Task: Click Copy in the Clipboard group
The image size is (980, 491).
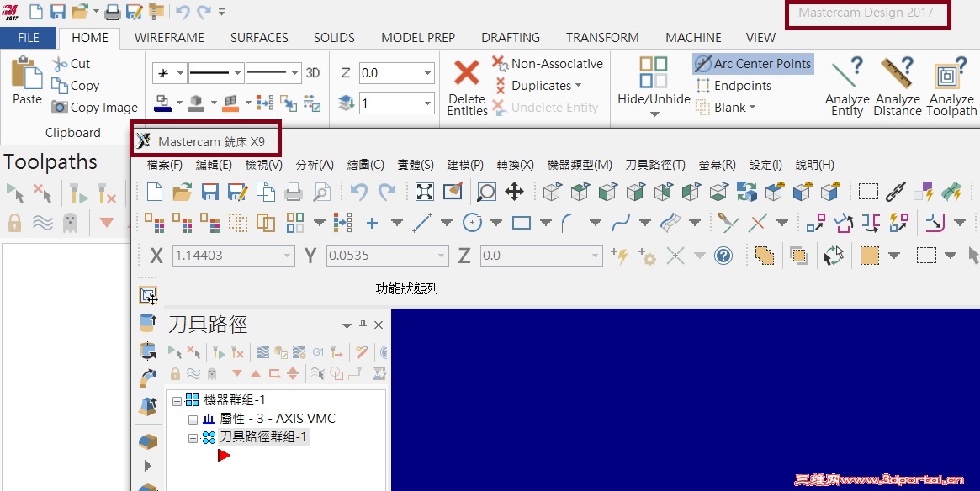Action: tap(77, 86)
